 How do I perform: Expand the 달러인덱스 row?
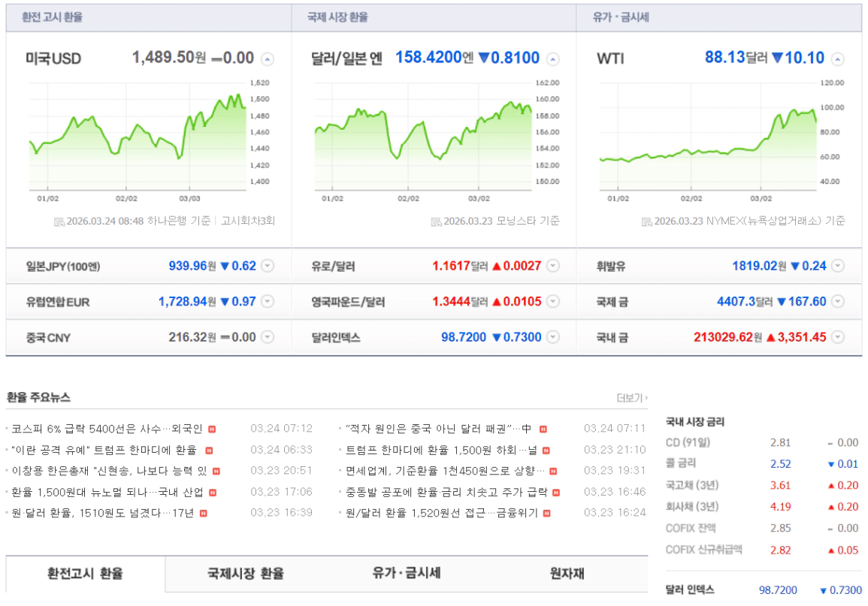click(553, 336)
